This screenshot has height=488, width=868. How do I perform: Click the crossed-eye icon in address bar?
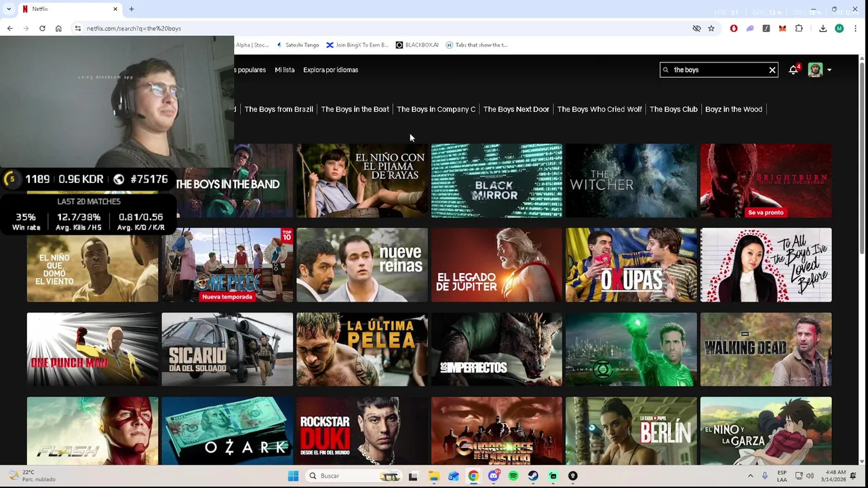pos(696,28)
